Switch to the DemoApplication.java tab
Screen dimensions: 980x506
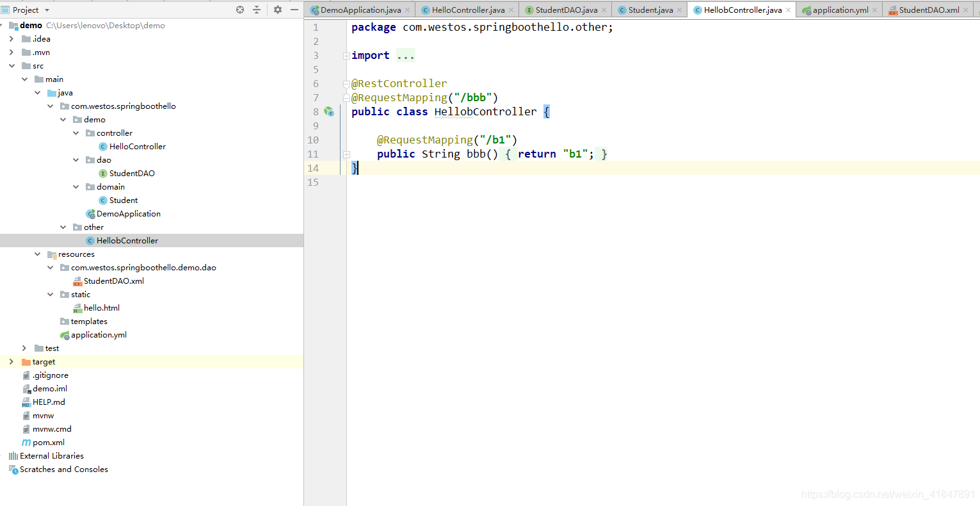359,10
